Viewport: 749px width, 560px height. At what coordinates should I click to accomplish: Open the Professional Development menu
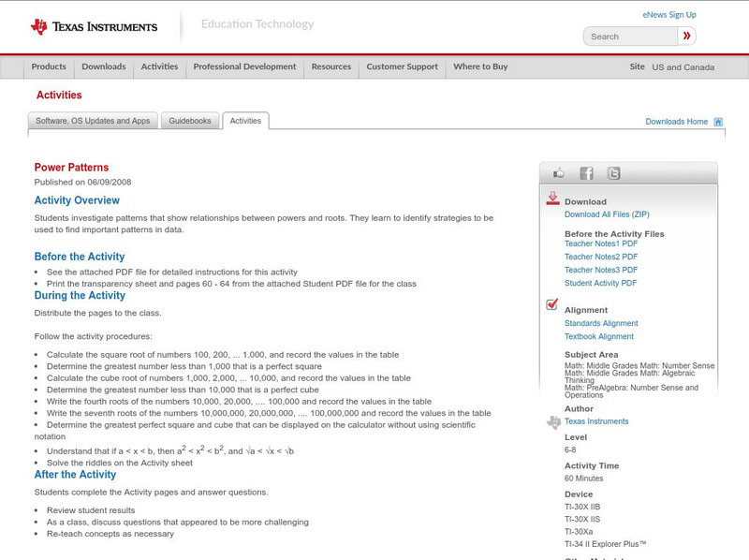(244, 66)
